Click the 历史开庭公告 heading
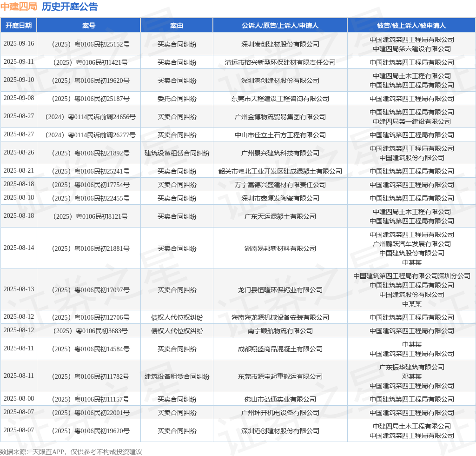The height and width of the screenshot is (456, 476). pyautogui.click(x=70, y=7)
